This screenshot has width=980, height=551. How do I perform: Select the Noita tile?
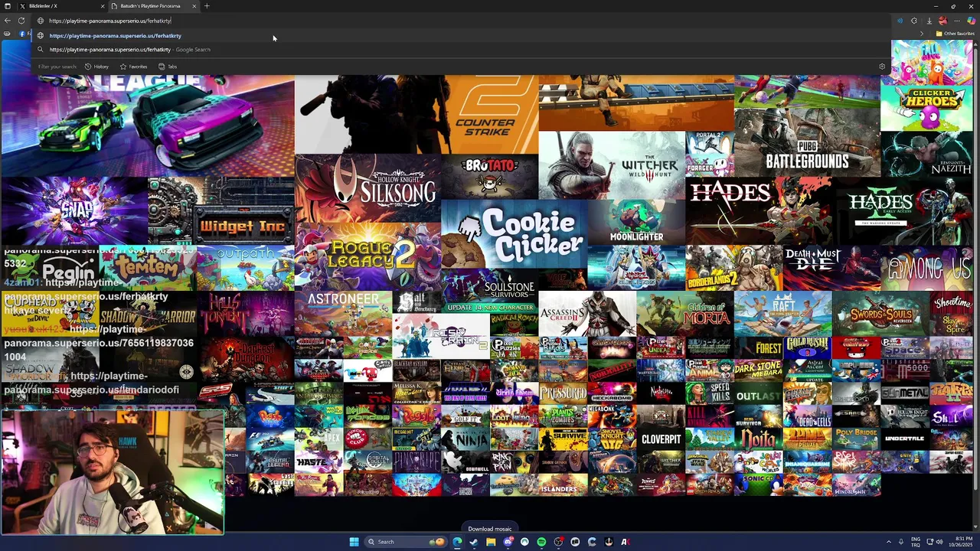759,439
